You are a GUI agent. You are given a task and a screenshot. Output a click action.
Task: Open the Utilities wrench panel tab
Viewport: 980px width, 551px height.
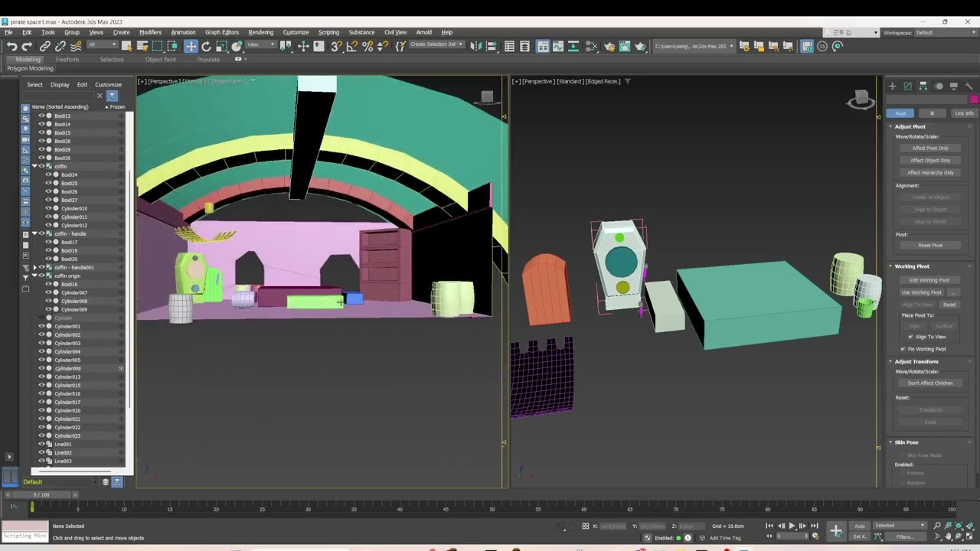coord(969,86)
